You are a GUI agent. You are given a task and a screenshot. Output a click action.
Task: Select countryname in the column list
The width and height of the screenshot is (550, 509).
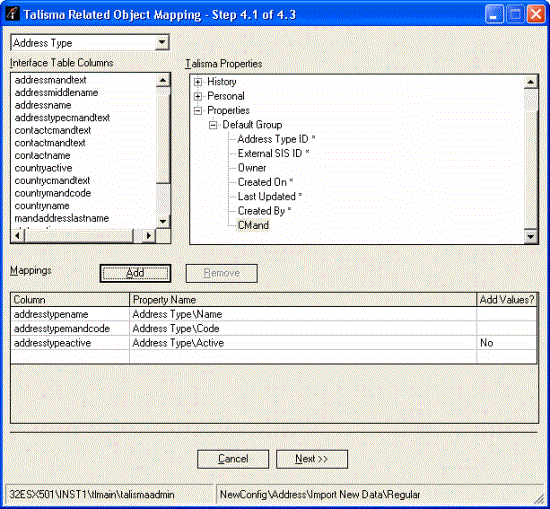click(x=42, y=206)
